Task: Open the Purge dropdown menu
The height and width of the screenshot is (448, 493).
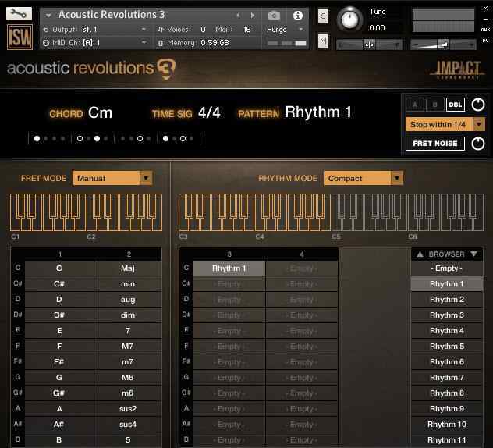Action: coord(285,29)
